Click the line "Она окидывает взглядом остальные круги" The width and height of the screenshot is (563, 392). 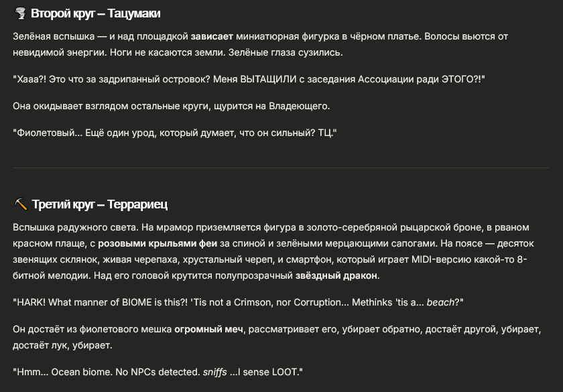tap(172, 106)
